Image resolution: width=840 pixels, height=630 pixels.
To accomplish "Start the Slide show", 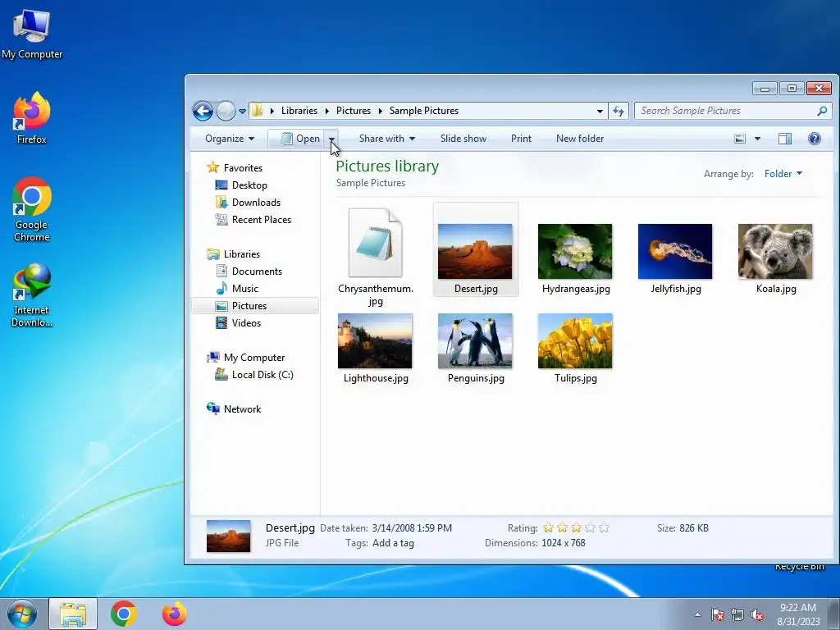I will point(463,139).
